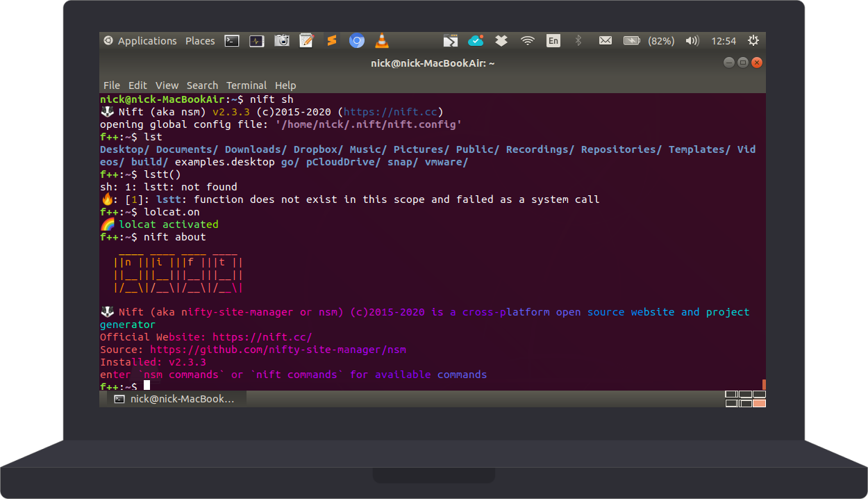Open the Wi-Fi network menu
Screen dimensions: 868x499
(x=528, y=41)
